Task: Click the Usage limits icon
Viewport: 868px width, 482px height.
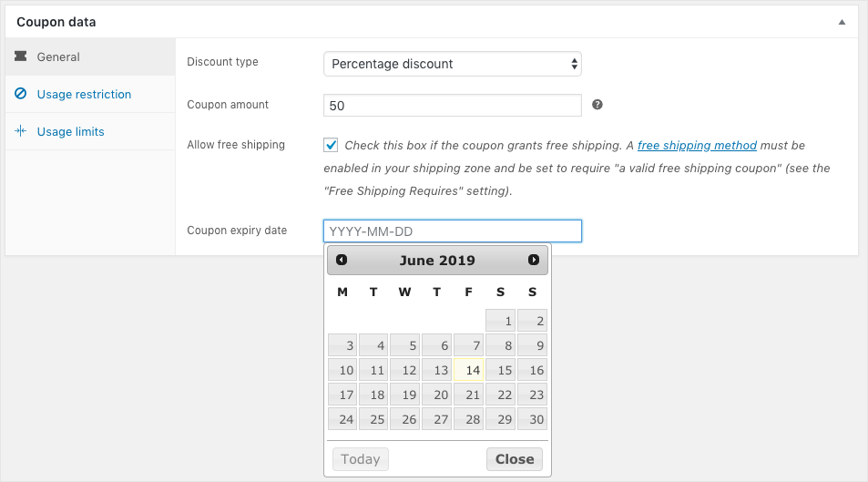Action: pyautogui.click(x=20, y=131)
